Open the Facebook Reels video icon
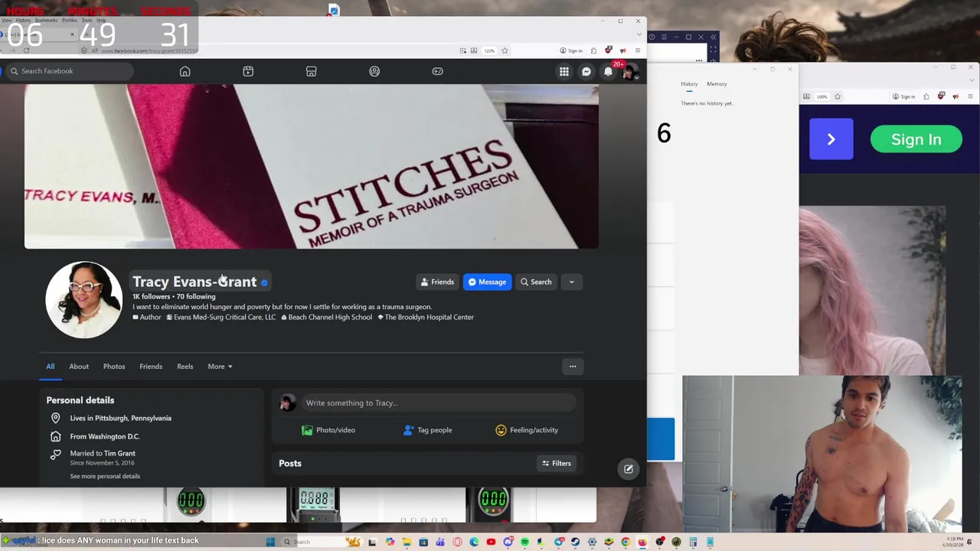980x551 pixels. click(248, 71)
